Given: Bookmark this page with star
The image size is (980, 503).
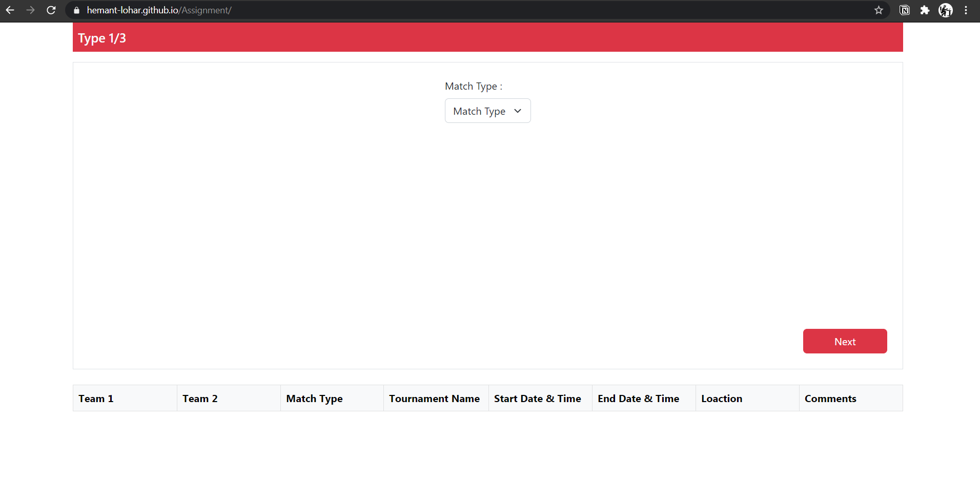Looking at the screenshot, I should point(879,10).
